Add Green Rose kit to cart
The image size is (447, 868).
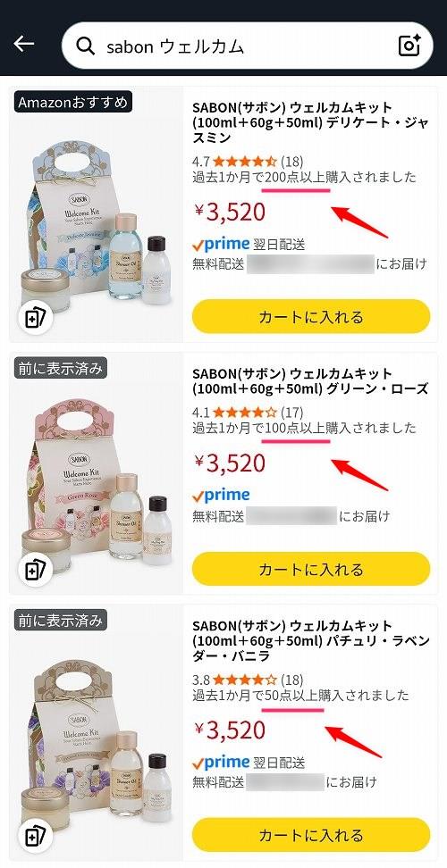tap(311, 569)
